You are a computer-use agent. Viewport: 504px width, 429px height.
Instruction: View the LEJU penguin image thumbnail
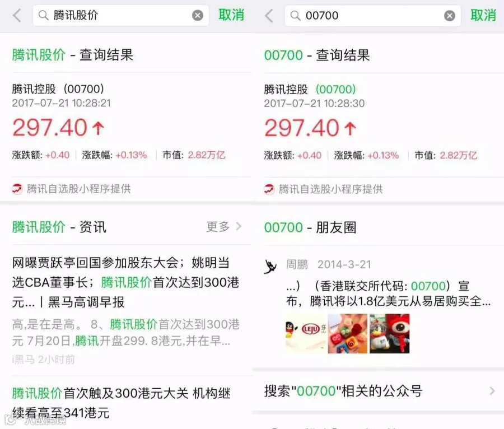point(306,334)
